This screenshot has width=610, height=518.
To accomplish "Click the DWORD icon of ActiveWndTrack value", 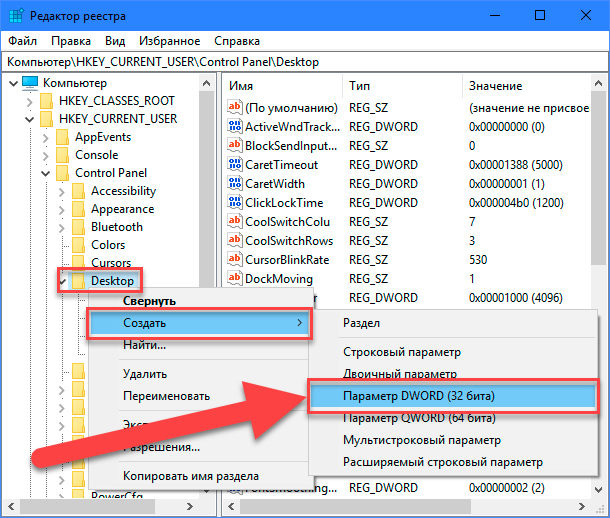I will coord(235,126).
